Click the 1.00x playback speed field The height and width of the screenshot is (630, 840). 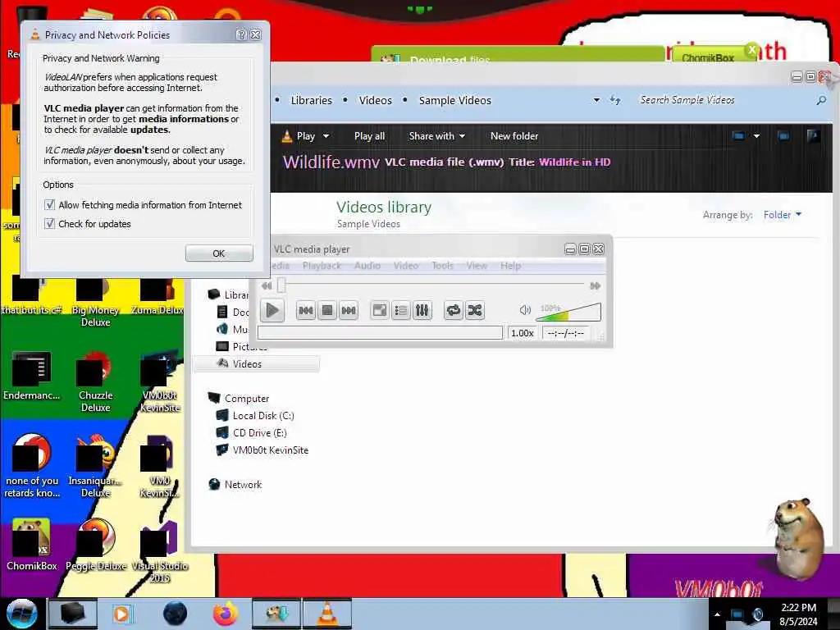coord(523,333)
